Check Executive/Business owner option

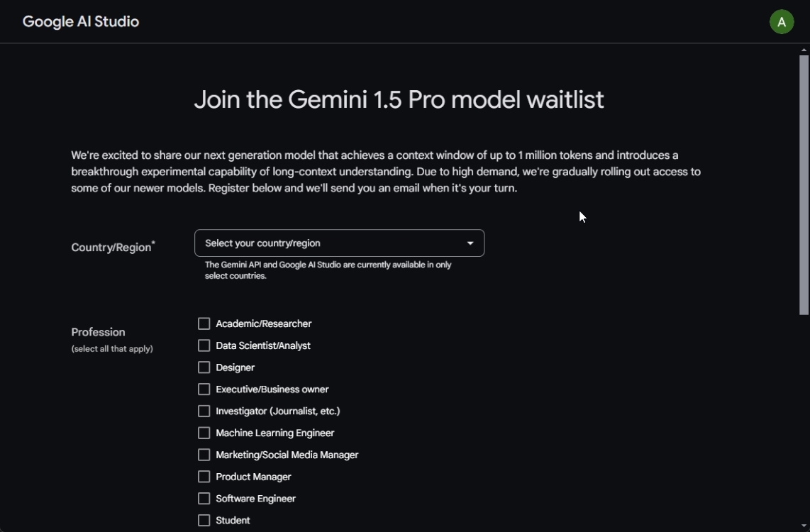pyautogui.click(x=204, y=389)
